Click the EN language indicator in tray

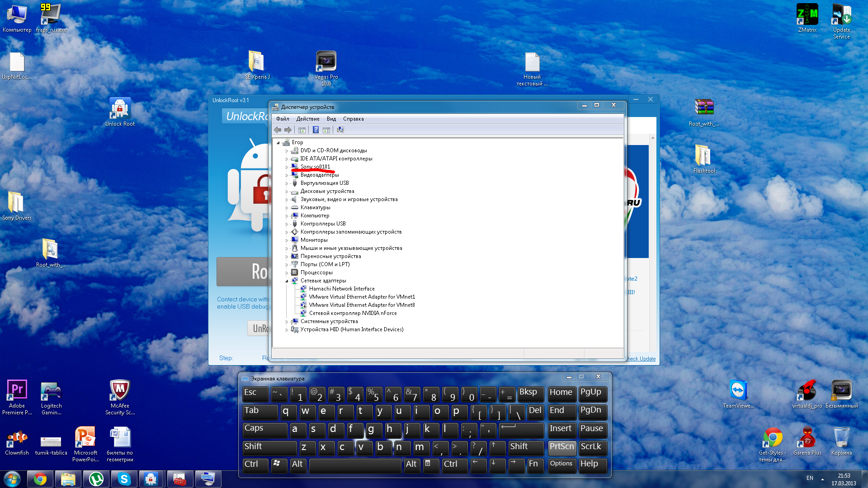[x=810, y=478]
